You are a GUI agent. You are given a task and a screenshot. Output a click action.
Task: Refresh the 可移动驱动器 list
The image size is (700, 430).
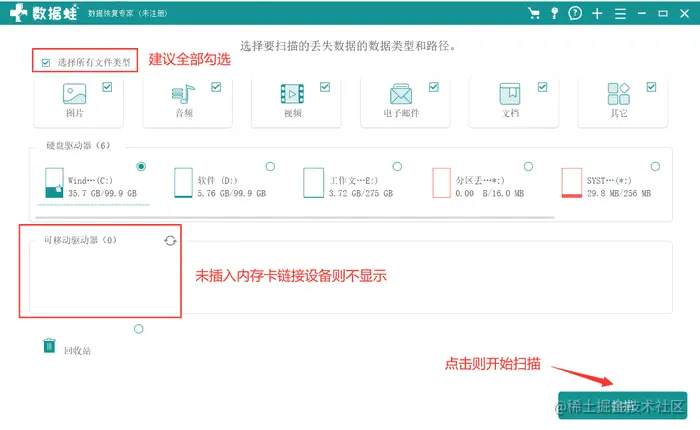[170, 241]
